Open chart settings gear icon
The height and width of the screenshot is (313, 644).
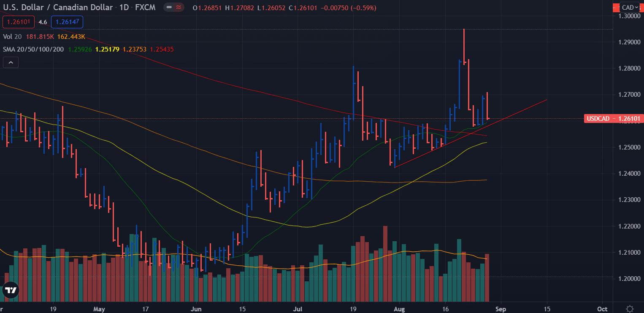click(630, 308)
